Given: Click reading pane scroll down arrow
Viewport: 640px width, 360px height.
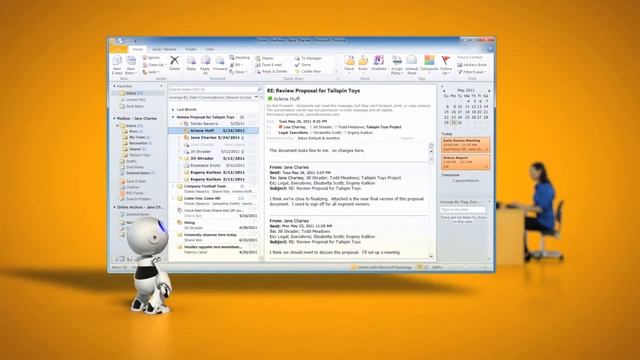Looking at the screenshot, I should pos(431,256).
